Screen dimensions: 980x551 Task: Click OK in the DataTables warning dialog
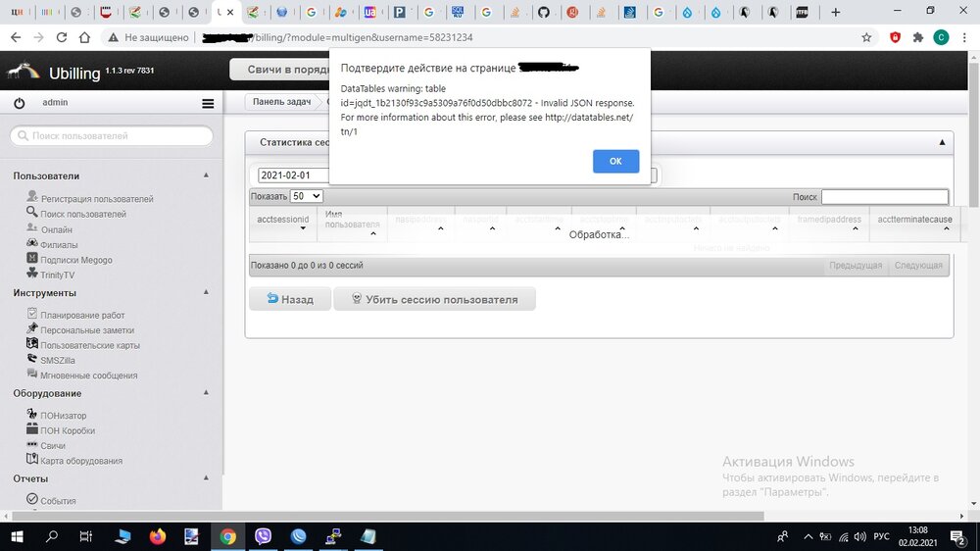[615, 162]
